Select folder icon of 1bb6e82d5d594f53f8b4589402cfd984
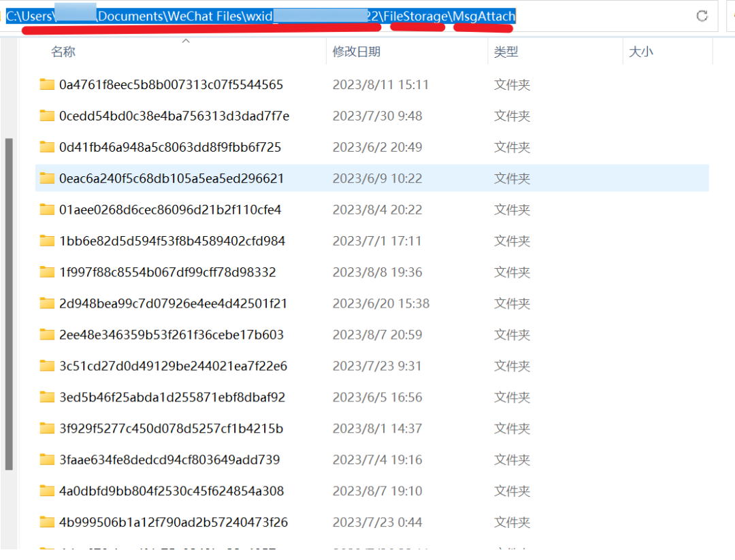The width and height of the screenshot is (735, 560). click(x=47, y=241)
